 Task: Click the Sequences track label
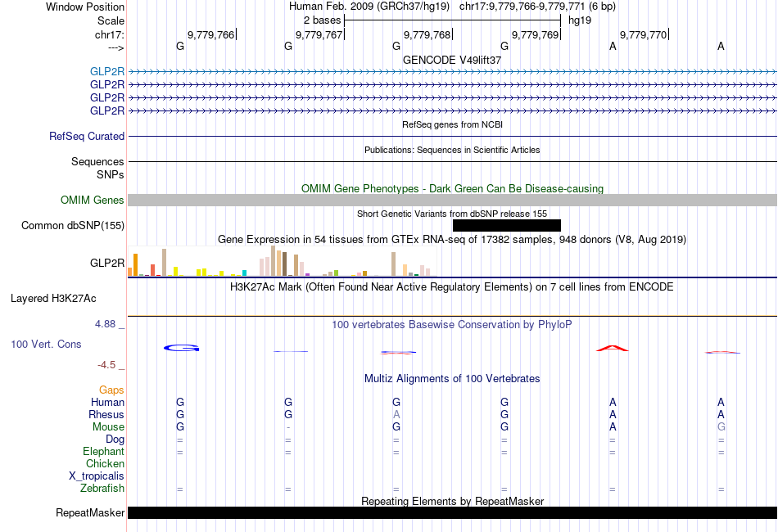pyautogui.click(x=97, y=161)
